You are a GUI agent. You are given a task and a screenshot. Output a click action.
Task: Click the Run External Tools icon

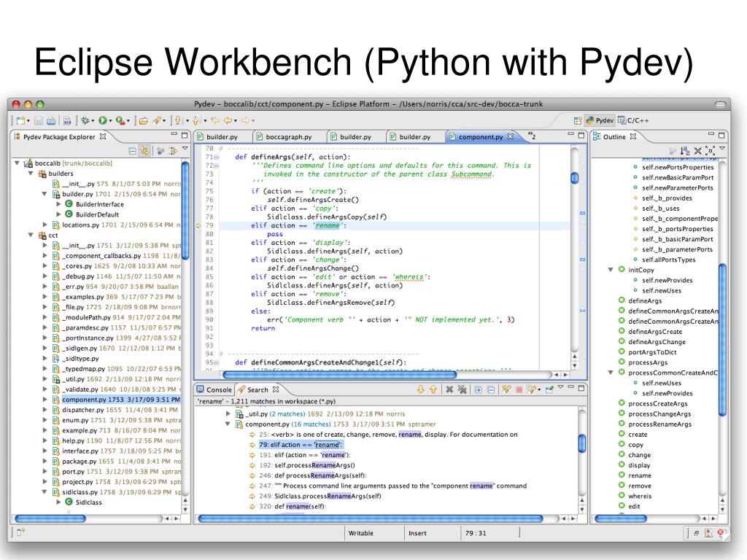coord(120,120)
